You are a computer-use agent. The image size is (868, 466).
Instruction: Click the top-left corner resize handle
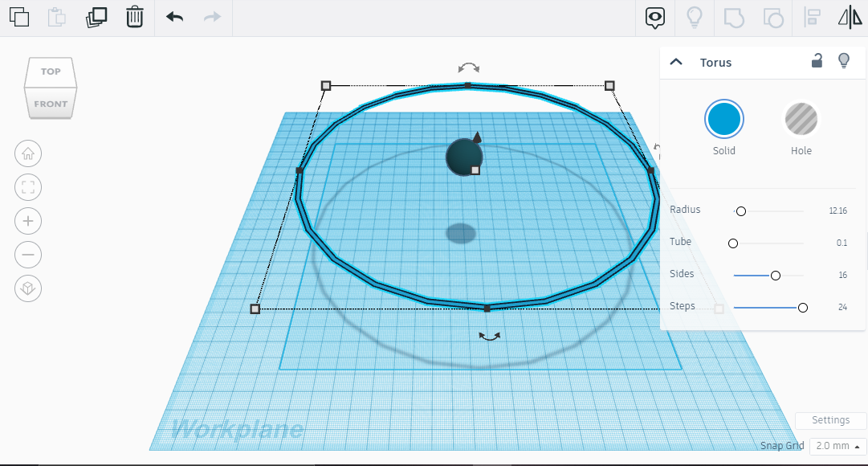[x=326, y=85]
